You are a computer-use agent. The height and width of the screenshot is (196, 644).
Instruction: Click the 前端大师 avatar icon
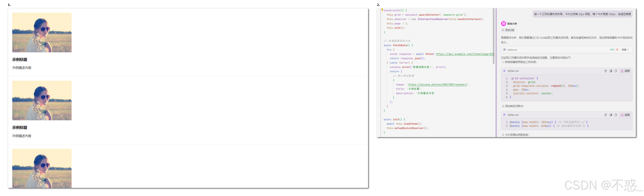click(504, 24)
